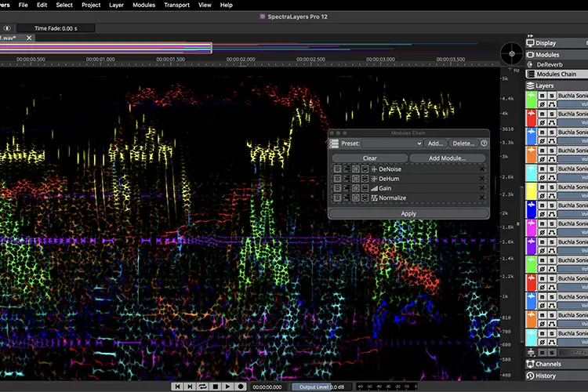Mute the first green Buchla Sonic layer
This screenshot has height=392, width=588.
tap(542, 96)
